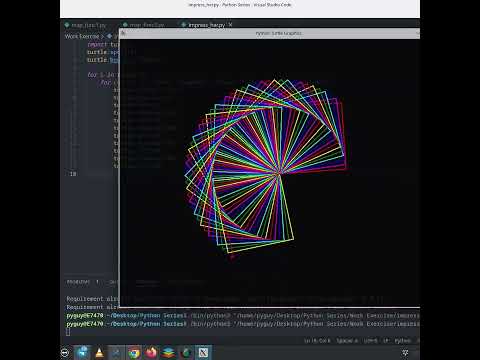Click the Work Exercise breadcrumb folder
480x360 pixels.
point(82,36)
